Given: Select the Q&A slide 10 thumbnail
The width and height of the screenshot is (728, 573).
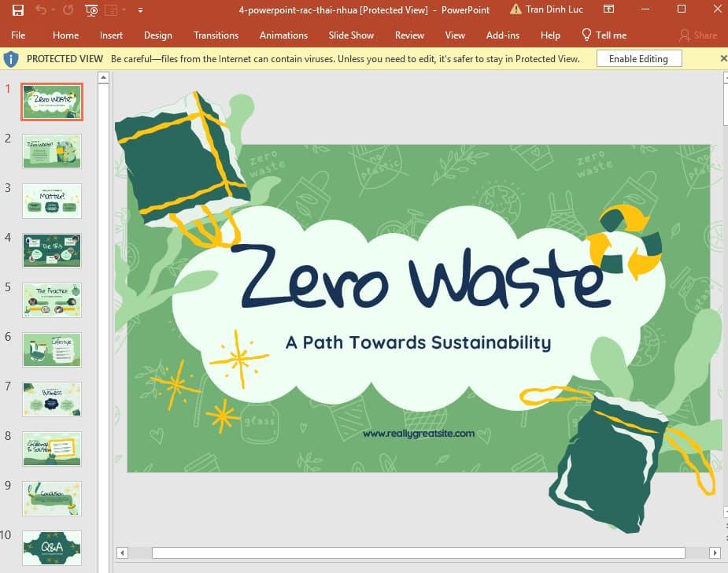Looking at the screenshot, I should [52, 547].
